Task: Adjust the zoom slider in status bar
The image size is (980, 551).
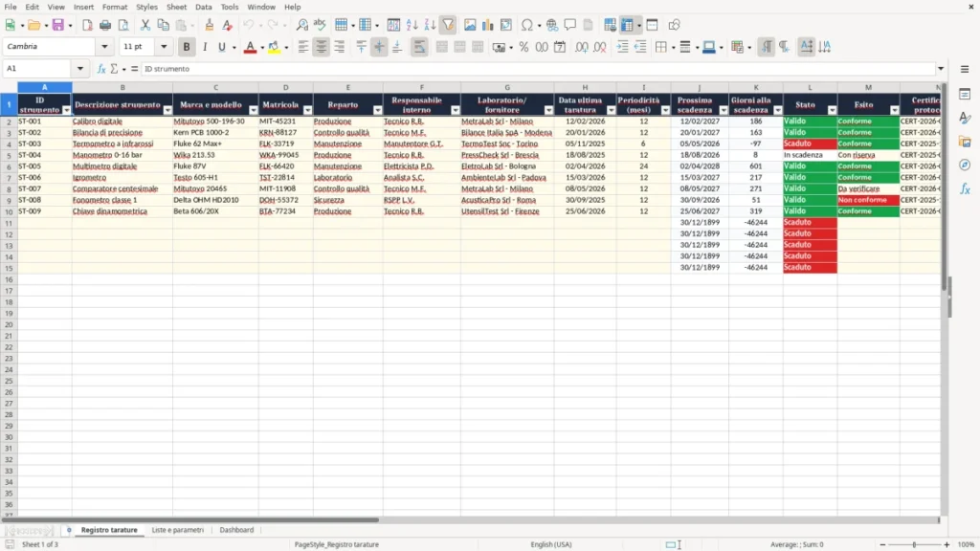Action: (914, 544)
